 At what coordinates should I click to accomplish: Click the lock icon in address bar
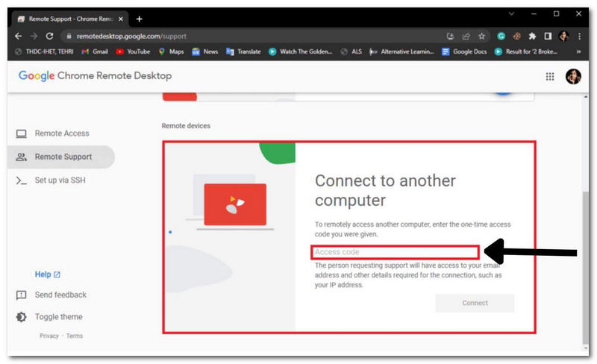[x=69, y=36]
